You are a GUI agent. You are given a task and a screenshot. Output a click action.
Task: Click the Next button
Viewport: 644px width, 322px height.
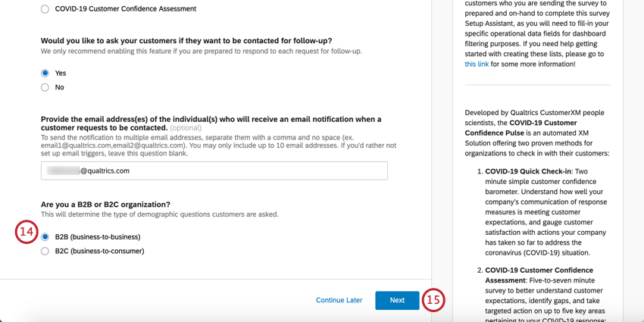pyautogui.click(x=397, y=300)
